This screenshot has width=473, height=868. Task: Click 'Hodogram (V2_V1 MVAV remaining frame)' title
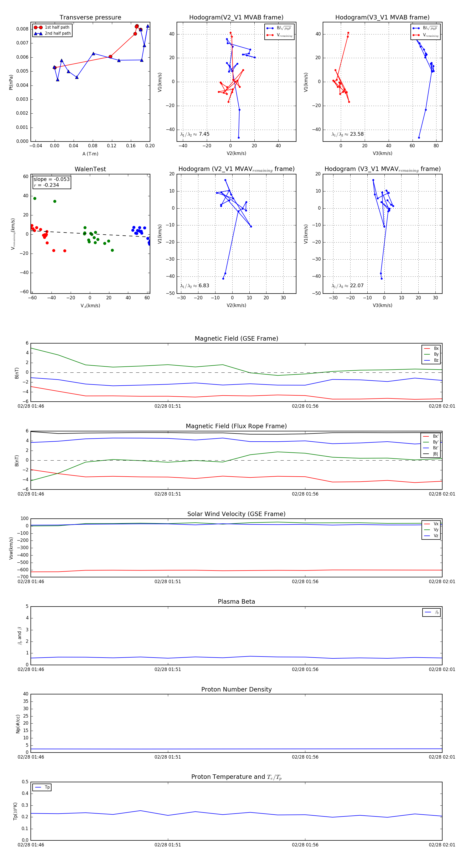236,169
